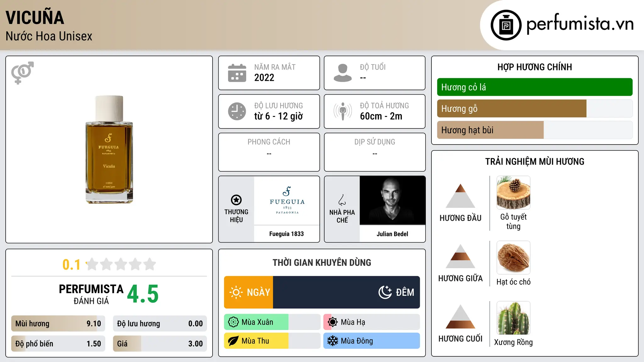Viewport: 644px width, 362px height.
Task: Click the autumn leaf icon
Action: pyautogui.click(x=233, y=341)
